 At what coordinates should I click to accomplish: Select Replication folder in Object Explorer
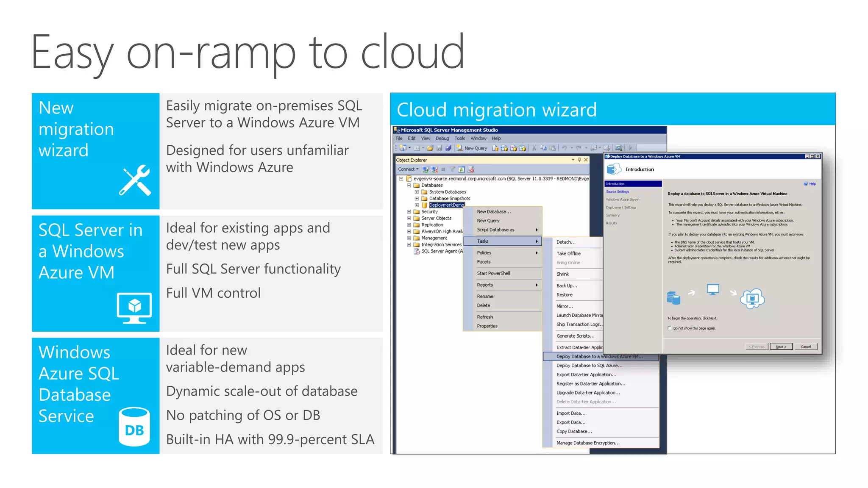(432, 225)
